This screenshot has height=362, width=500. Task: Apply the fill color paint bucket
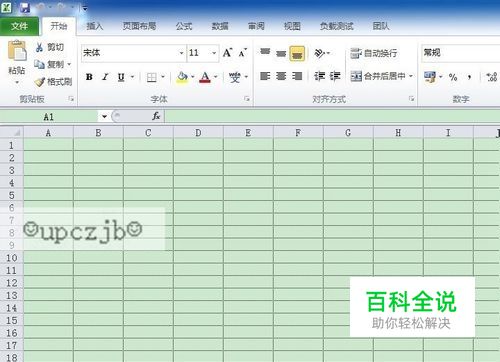click(x=182, y=77)
